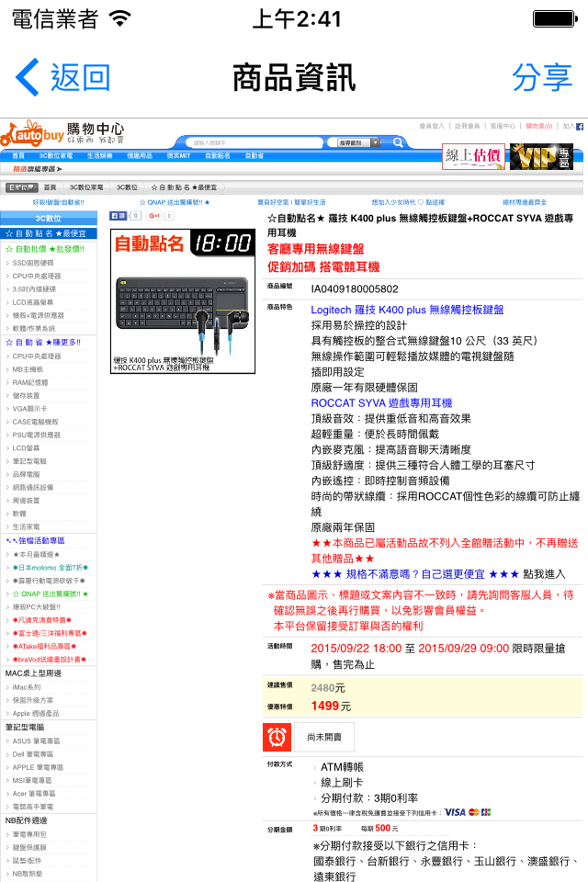Image resolution: width=588 pixels, height=882 pixels.
Task: Open 客服中心 link
Action: [503, 126]
